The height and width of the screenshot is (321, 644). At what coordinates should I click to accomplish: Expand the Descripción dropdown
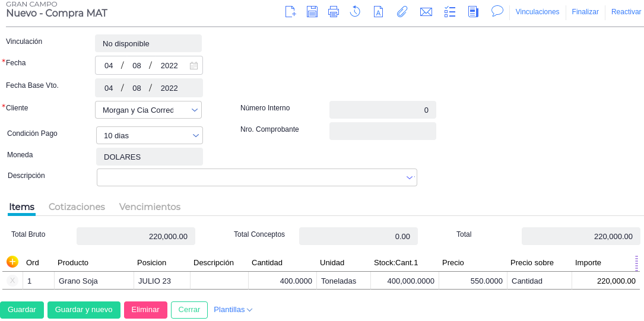(410, 177)
